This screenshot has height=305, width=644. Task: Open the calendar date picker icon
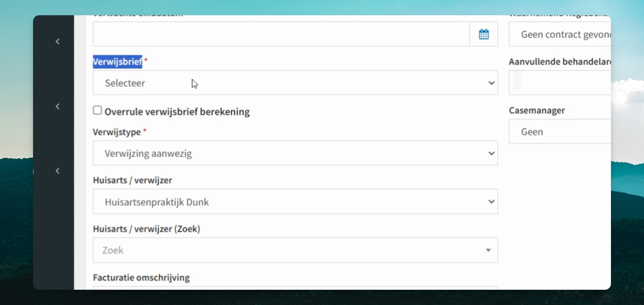point(483,34)
